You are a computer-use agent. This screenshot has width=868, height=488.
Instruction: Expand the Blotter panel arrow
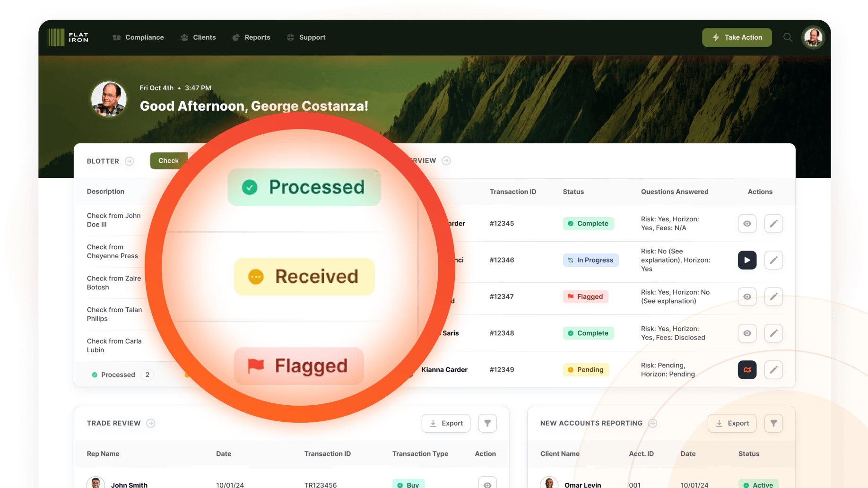pyautogui.click(x=129, y=161)
